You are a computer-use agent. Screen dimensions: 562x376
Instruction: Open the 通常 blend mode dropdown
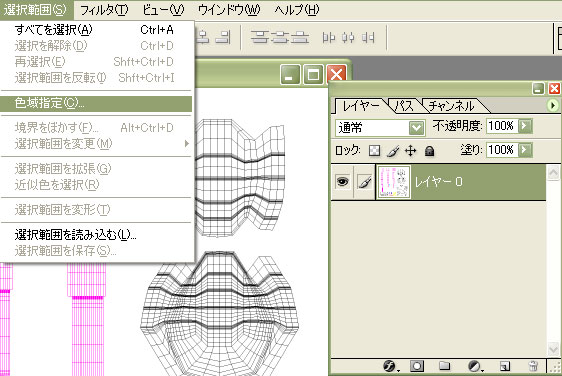380,128
